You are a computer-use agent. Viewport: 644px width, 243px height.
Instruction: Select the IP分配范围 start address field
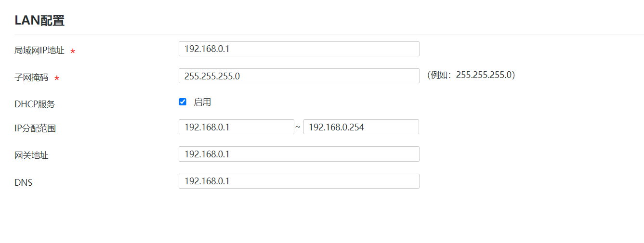(x=236, y=127)
